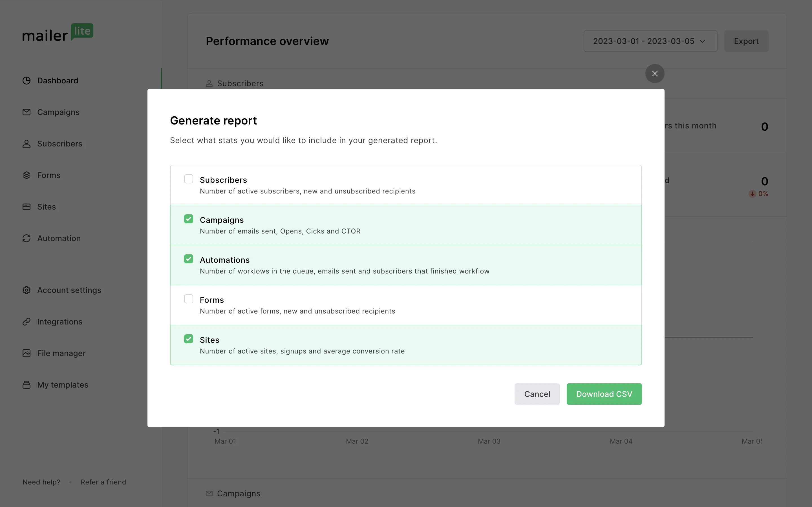This screenshot has height=507, width=812.
Task: Open the Refer a friend link
Action: pyautogui.click(x=103, y=482)
